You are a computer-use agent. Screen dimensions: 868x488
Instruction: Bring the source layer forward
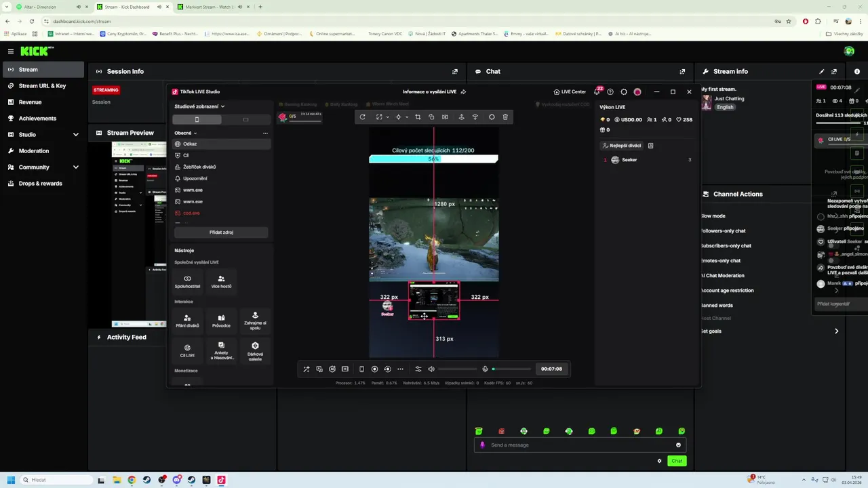pyautogui.click(x=461, y=117)
